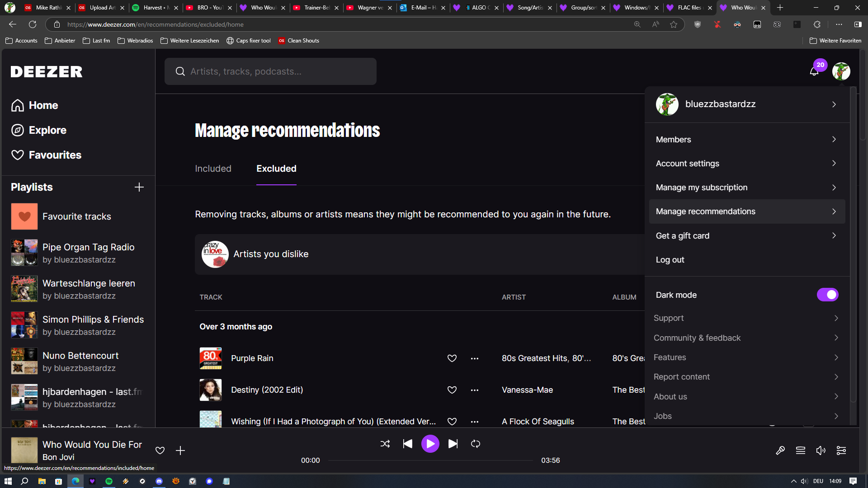This screenshot has width=868, height=488.
Task: Open the Windows Start menu
Action: [8, 481]
